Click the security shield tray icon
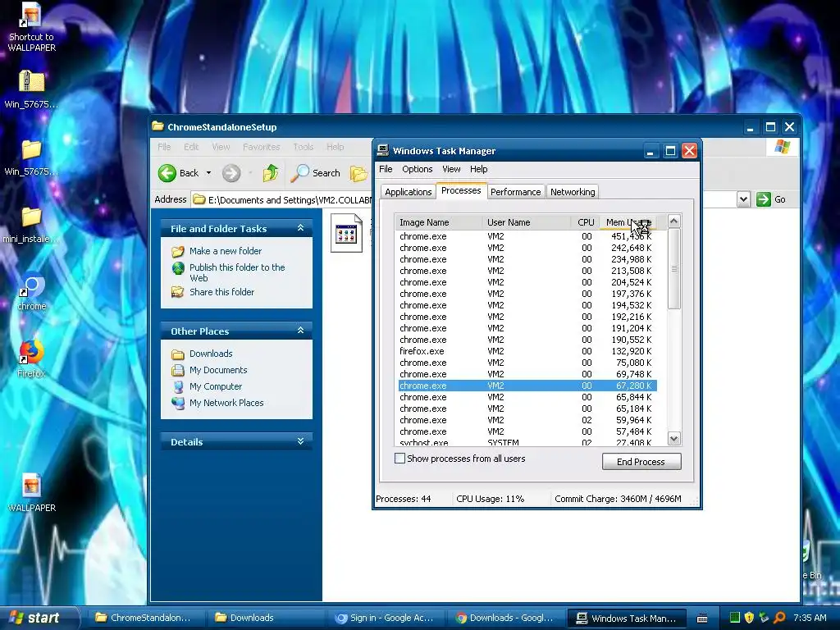840x630 pixels. coord(749,618)
